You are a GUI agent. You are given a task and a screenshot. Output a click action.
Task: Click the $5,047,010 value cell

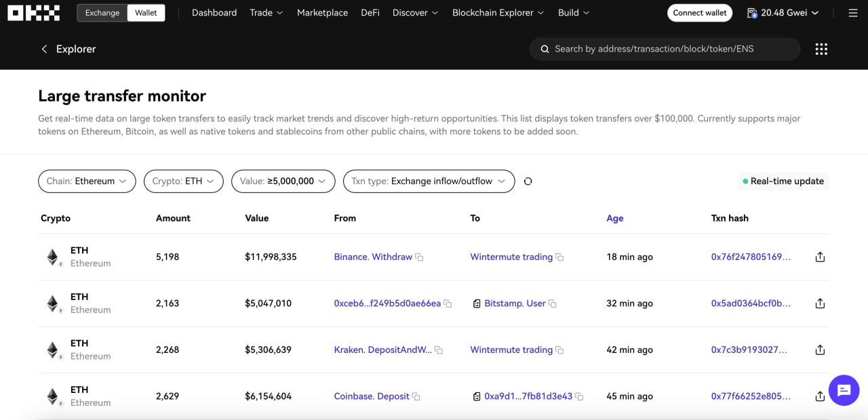point(268,303)
